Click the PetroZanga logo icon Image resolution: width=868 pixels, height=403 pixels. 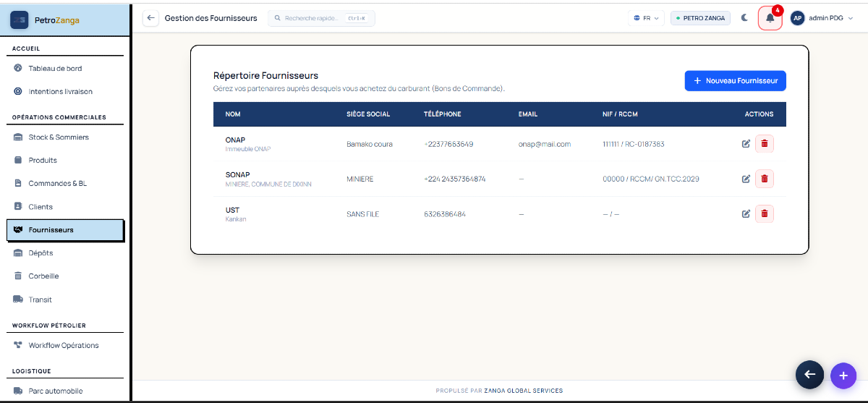coord(20,20)
